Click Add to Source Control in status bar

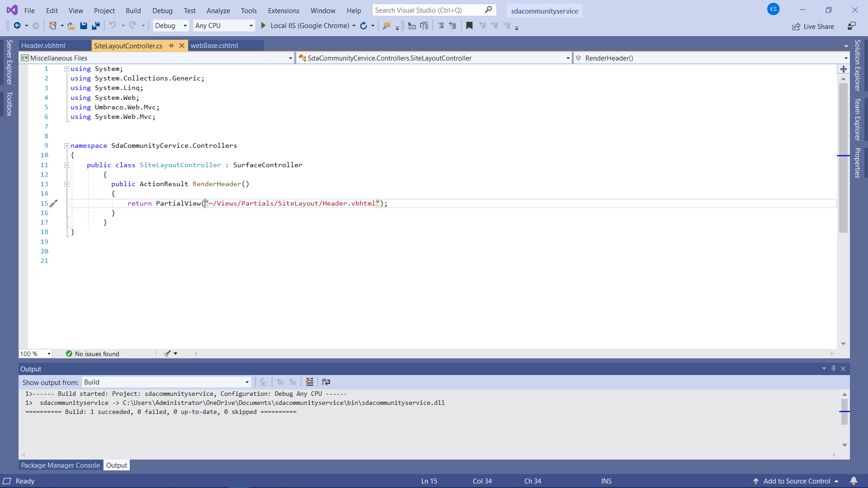(x=796, y=481)
